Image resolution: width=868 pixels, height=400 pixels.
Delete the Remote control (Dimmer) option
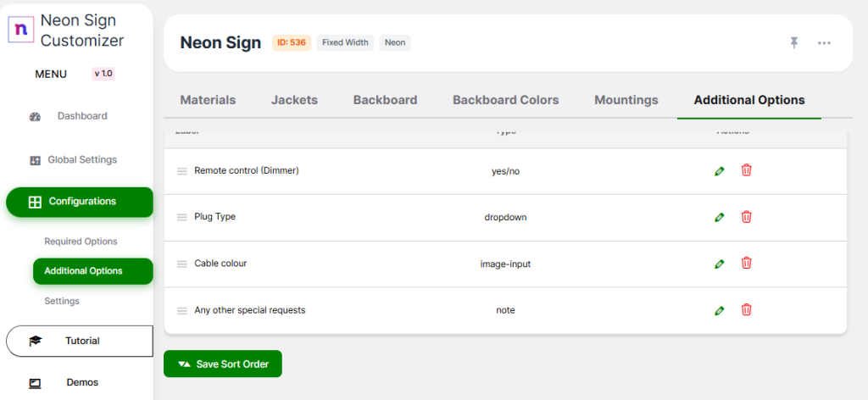coord(746,170)
